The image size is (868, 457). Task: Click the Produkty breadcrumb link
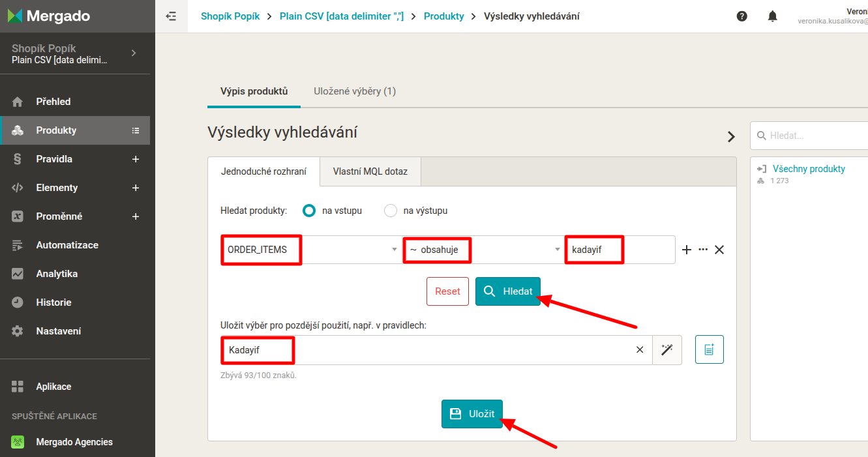click(444, 16)
